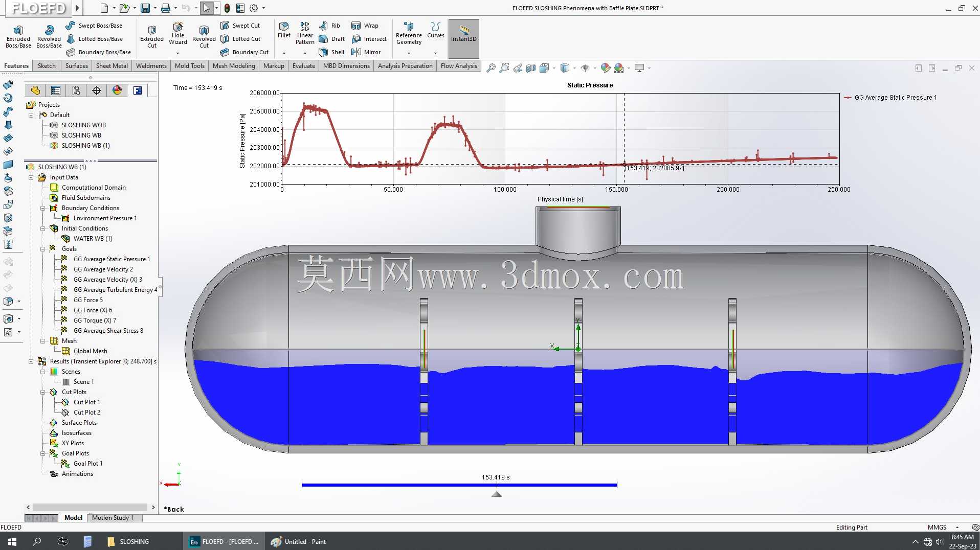Select the Linear Pattern tool

[305, 33]
